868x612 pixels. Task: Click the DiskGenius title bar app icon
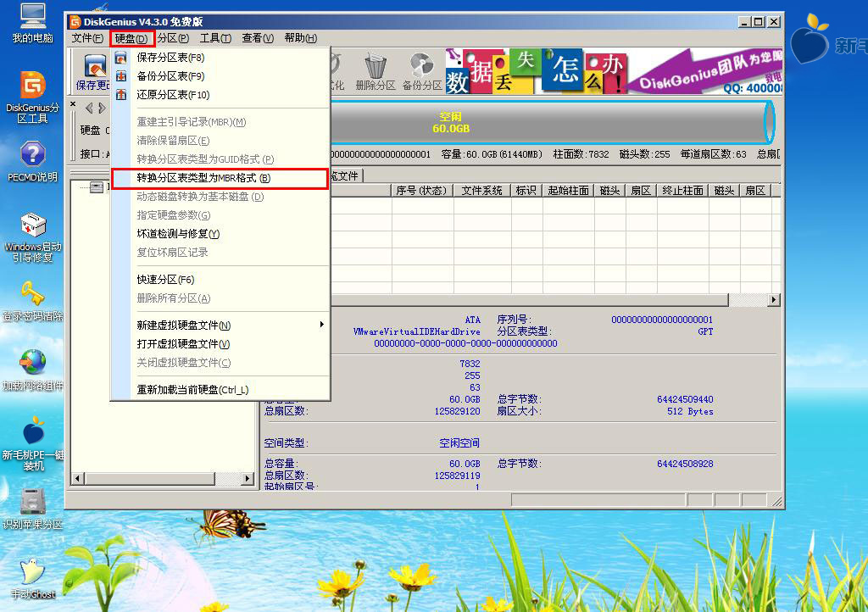point(75,21)
